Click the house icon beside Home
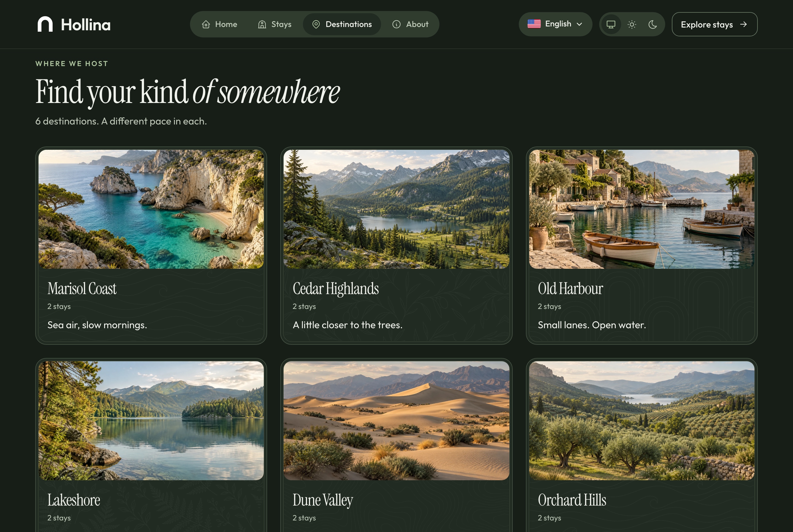The height and width of the screenshot is (532, 793). click(x=206, y=25)
